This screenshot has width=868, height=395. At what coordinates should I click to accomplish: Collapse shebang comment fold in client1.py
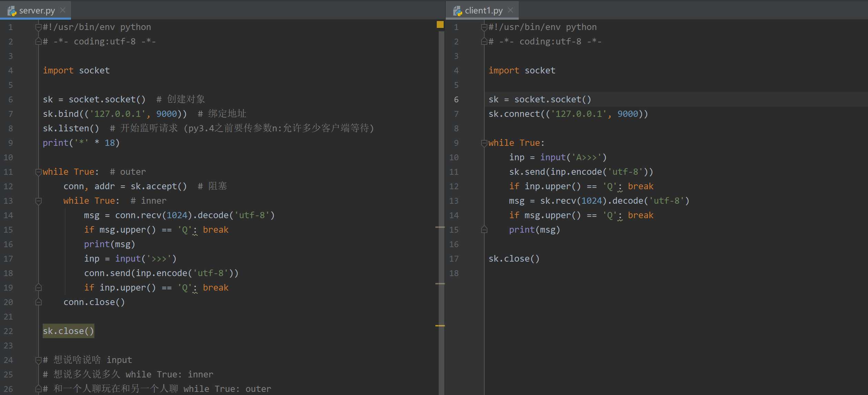point(484,27)
